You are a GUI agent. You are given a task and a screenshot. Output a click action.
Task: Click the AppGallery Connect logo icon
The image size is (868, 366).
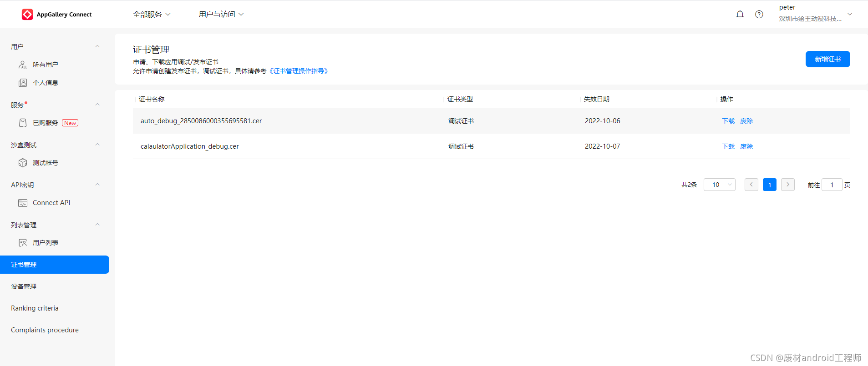pos(27,15)
